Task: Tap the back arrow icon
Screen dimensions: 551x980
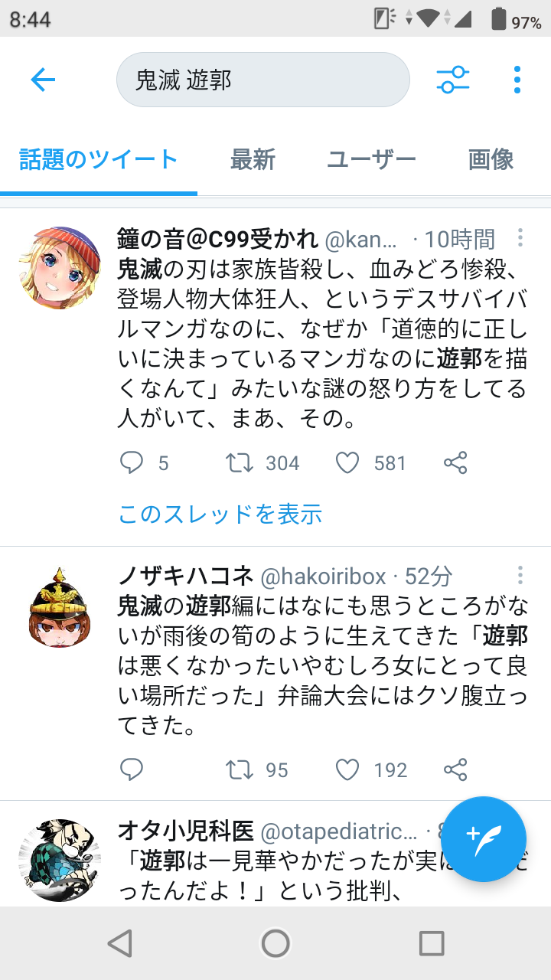Action: coord(43,80)
